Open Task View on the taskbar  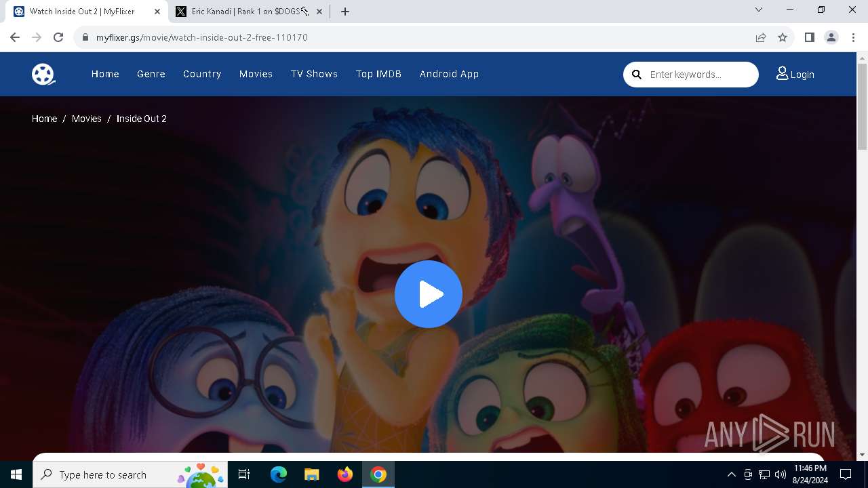[x=244, y=474]
